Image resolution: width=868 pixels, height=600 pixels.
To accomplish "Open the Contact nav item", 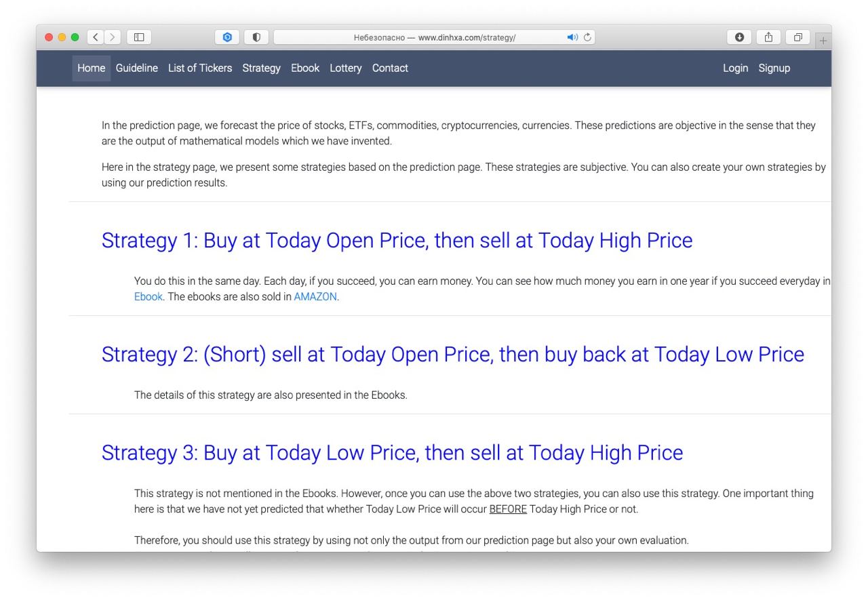I will pyautogui.click(x=390, y=68).
